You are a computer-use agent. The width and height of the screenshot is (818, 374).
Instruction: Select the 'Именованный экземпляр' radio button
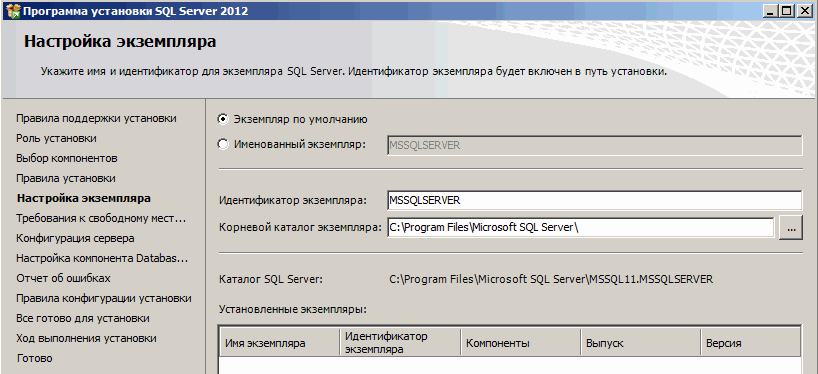tap(223, 144)
